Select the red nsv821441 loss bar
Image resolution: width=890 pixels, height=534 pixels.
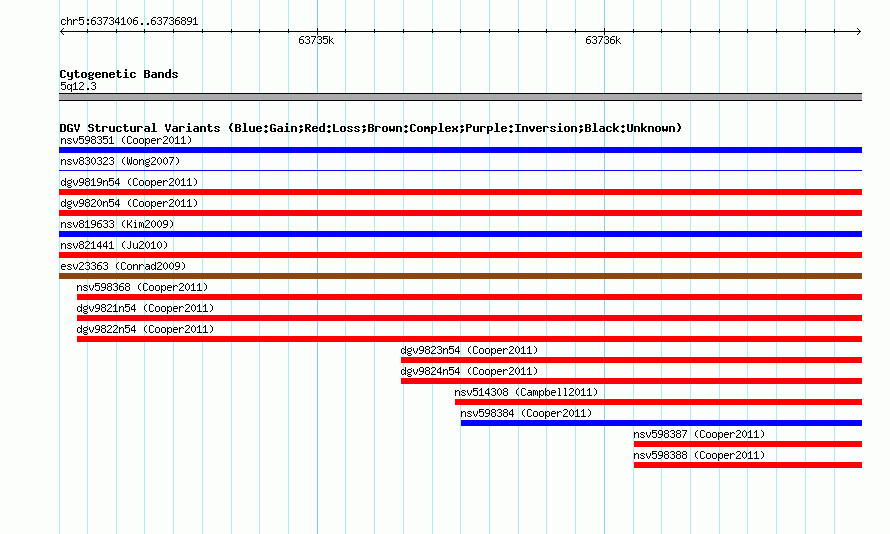[x=460, y=255]
